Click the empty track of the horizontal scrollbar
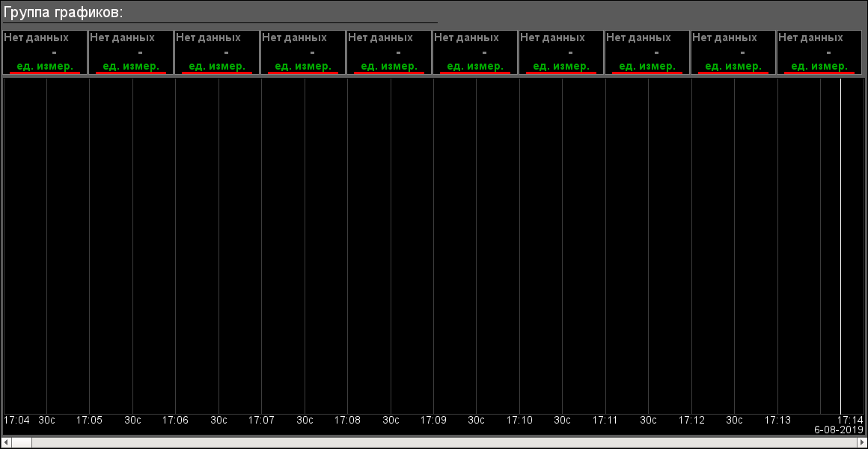 449,442
